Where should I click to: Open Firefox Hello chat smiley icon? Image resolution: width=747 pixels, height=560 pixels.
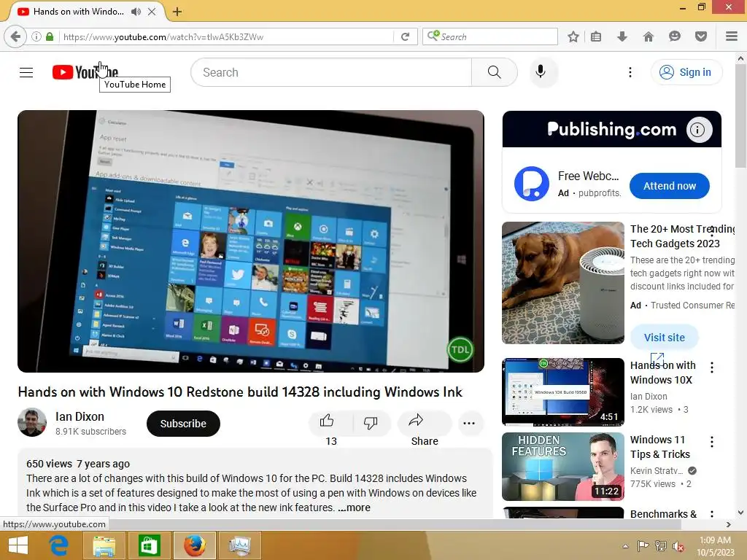point(675,36)
